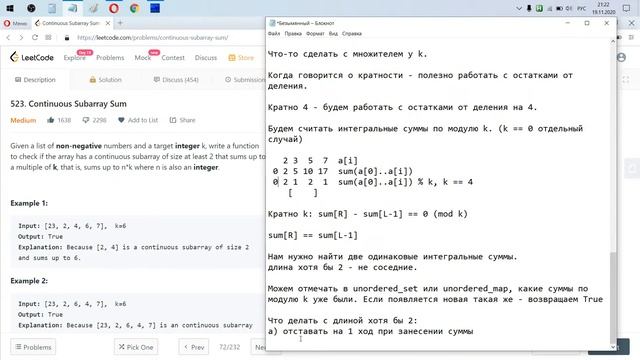The width and height of the screenshot is (640, 360).
Task: Open the volume control in the tray
Action: (x=569, y=8)
